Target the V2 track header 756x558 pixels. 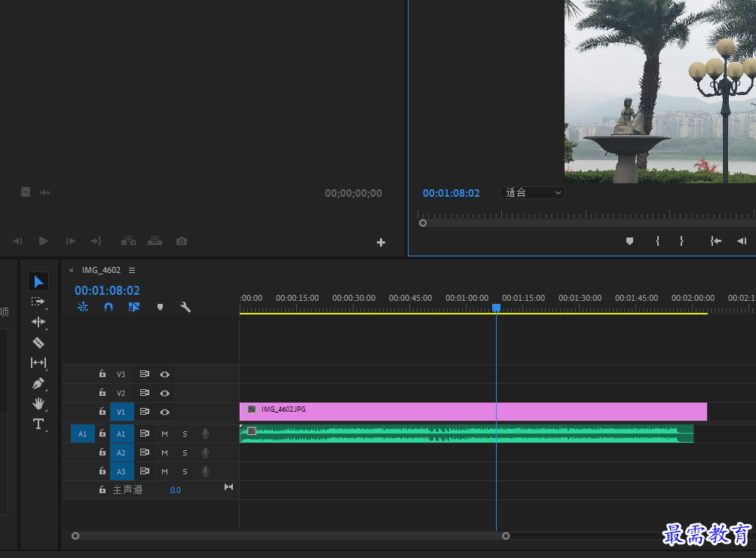pos(121,393)
